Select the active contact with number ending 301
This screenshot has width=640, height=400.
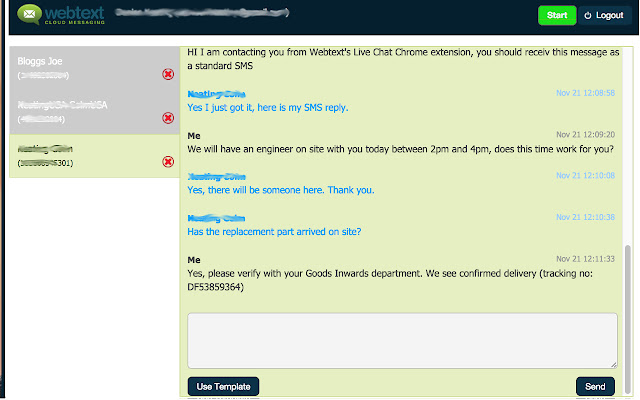(95, 156)
